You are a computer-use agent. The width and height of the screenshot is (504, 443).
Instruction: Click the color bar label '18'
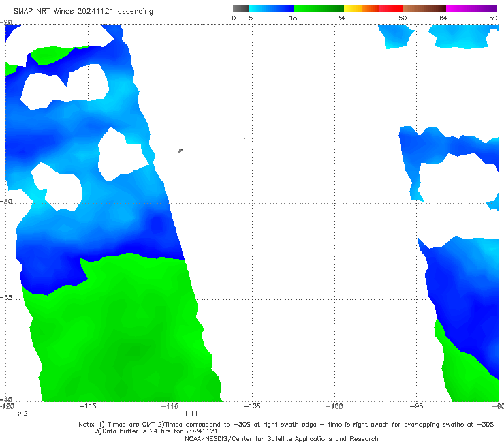293,18
